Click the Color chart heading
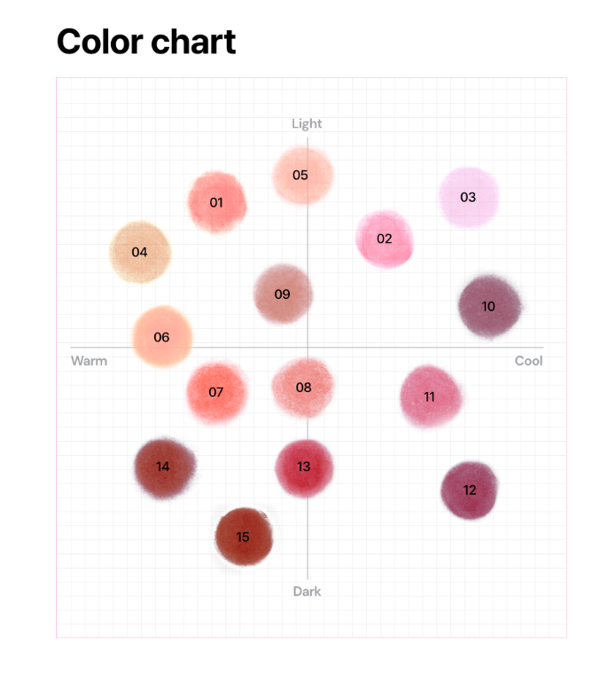 [146, 42]
